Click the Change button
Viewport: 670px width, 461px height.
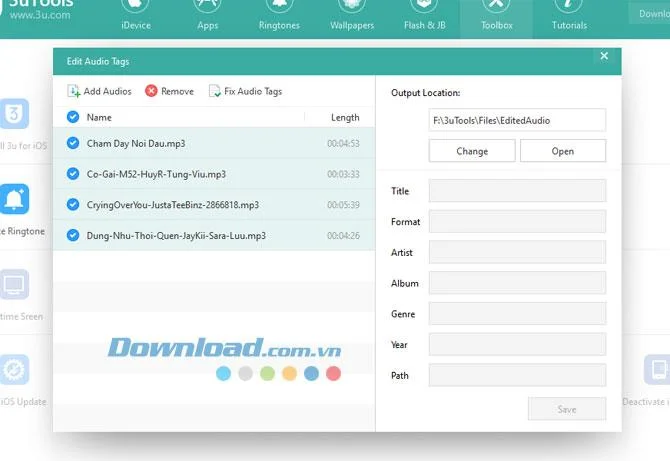pos(472,151)
